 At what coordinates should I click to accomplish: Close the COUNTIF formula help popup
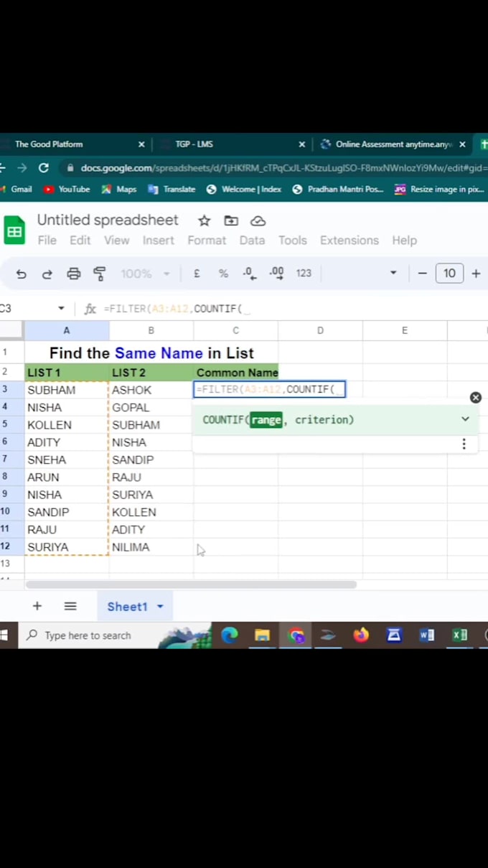475,398
